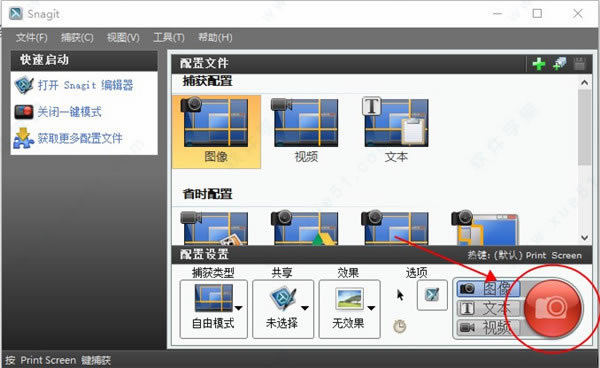This screenshot has width=600, height=368.
Task: Toggle include cursor option
Action: (400, 295)
